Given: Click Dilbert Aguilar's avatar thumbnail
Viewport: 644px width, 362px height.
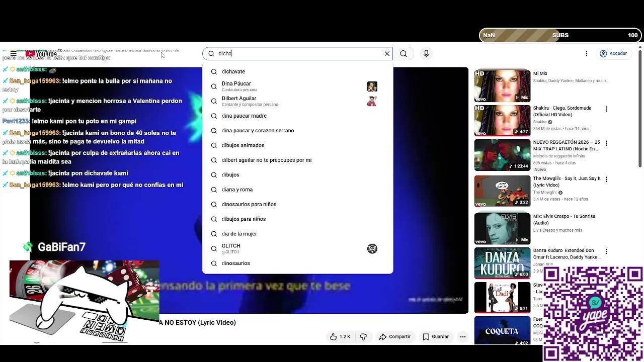Looking at the screenshot, I should point(372,101).
